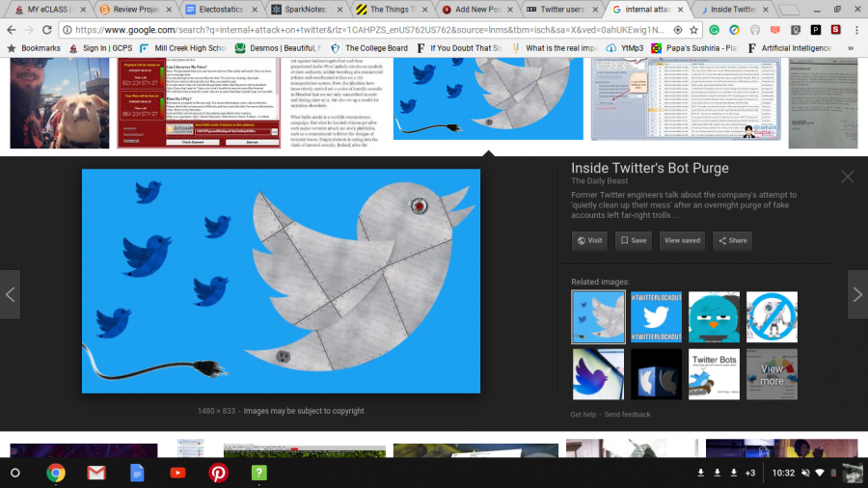Select the spreadsheet screenshot thumbnail result
Screen dimensions: 868x488
pyautogui.click(x=686, y=99)
